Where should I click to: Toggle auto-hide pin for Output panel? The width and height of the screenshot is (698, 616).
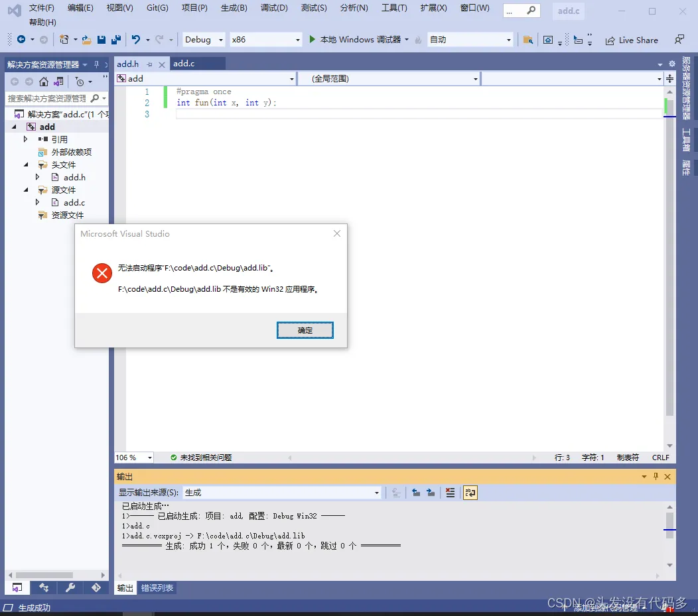click(656, 476)
